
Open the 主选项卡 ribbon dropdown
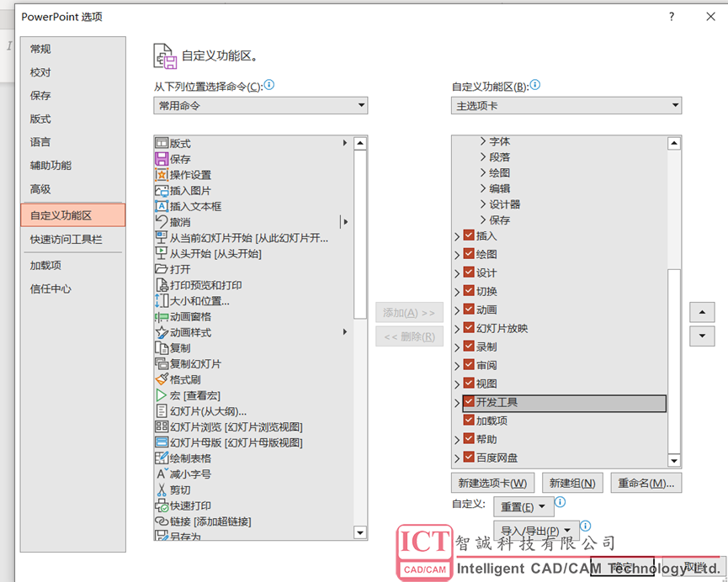[x=566, y=106]
